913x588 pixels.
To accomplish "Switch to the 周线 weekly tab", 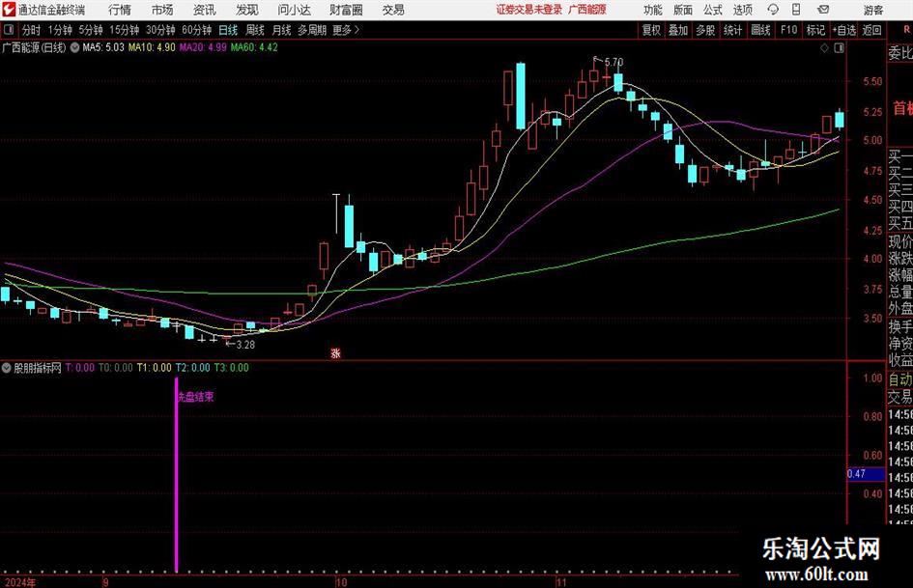I will pos(254,30).
